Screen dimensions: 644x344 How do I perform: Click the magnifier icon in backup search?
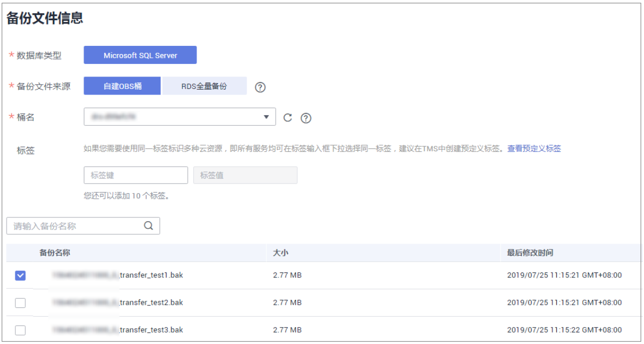[148, 226]
